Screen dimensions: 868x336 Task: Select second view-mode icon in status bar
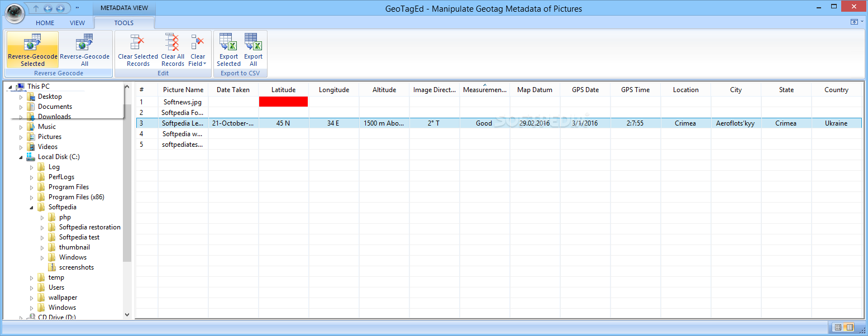[x=850, y=327]
